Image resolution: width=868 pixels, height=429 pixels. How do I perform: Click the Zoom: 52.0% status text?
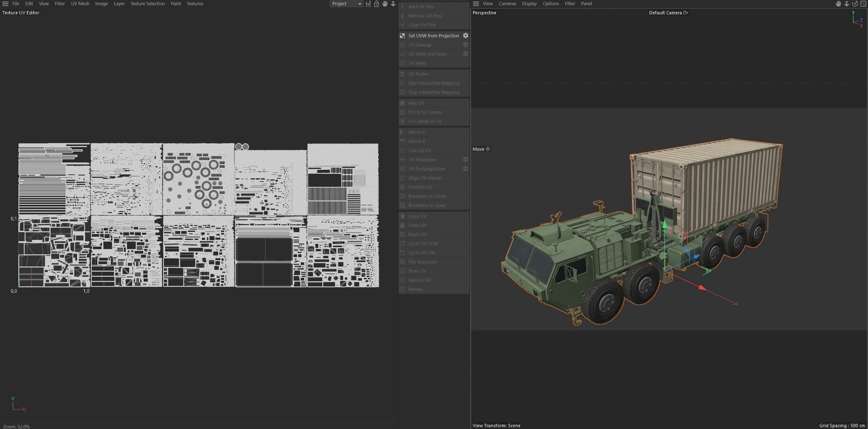[x=16, y=426]
